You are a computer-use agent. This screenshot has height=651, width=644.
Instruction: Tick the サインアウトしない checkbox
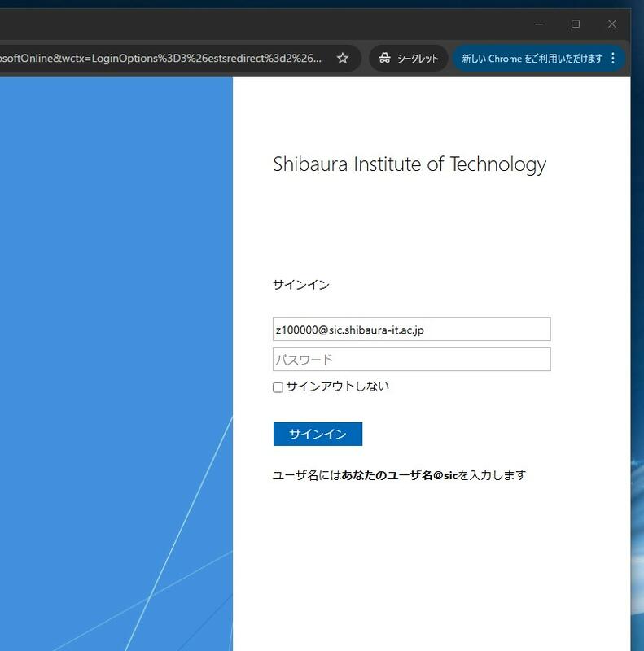278,387
